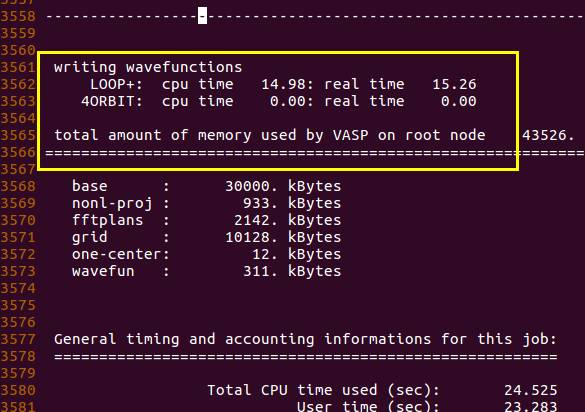Click the value 933. kBytes
The width and height of the screenshot is (585, 412).
click(292, 203)
